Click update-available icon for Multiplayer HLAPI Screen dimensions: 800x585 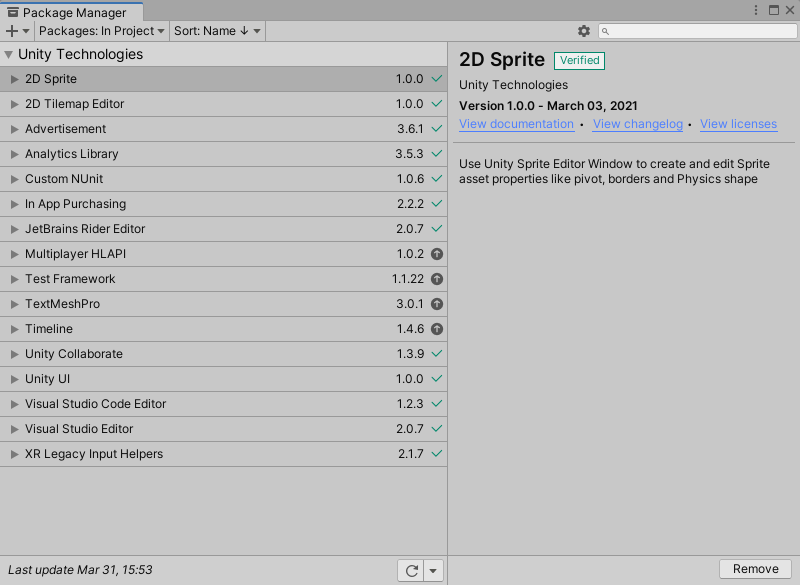coord(437,254)
